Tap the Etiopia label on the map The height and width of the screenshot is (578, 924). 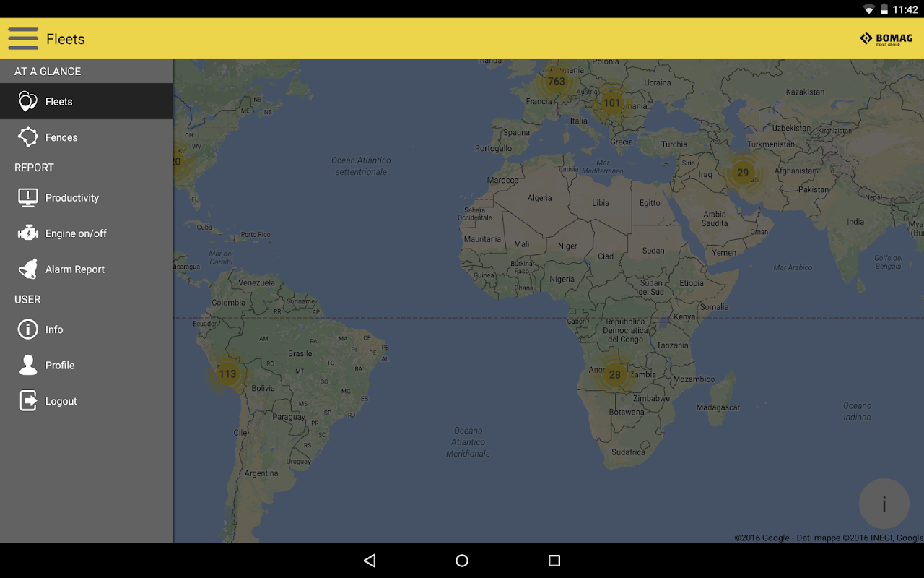692,283
